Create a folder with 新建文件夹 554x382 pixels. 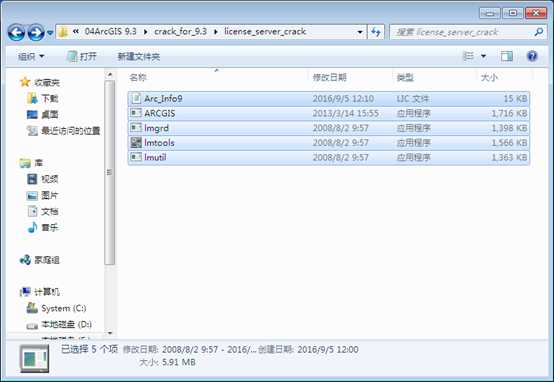pyautogui.click(x=138, y=56)
